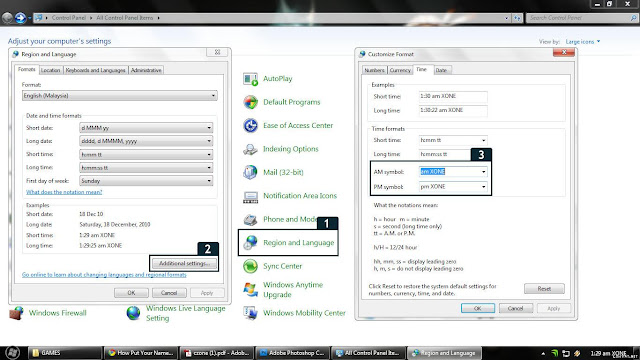Click AM symbol text field

(449, 172)
